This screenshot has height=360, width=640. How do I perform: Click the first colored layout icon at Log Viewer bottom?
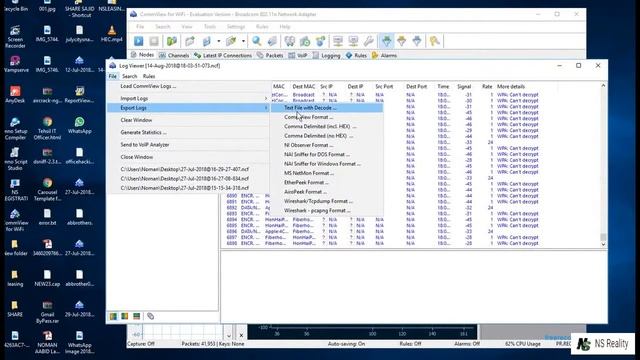pyautogui.click(x=113, y=316)
